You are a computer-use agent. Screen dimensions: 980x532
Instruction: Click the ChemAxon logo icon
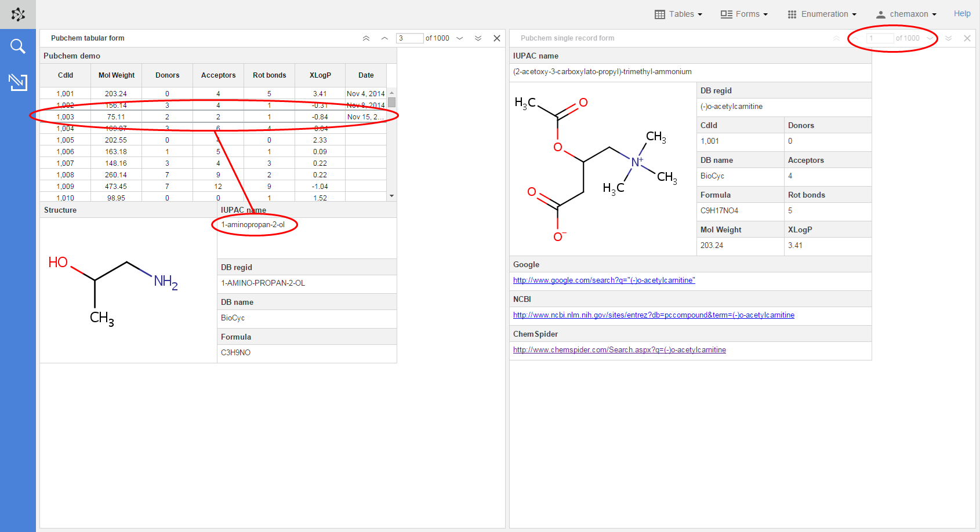pyautogui.click(x=18, y=14)
